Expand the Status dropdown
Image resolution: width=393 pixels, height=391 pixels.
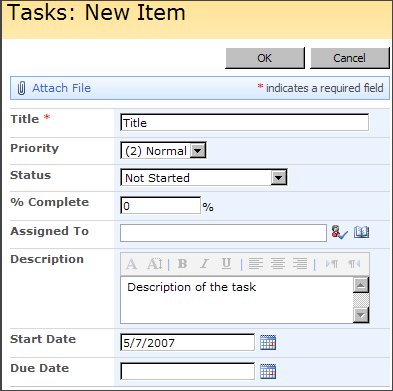pos(279,178)
